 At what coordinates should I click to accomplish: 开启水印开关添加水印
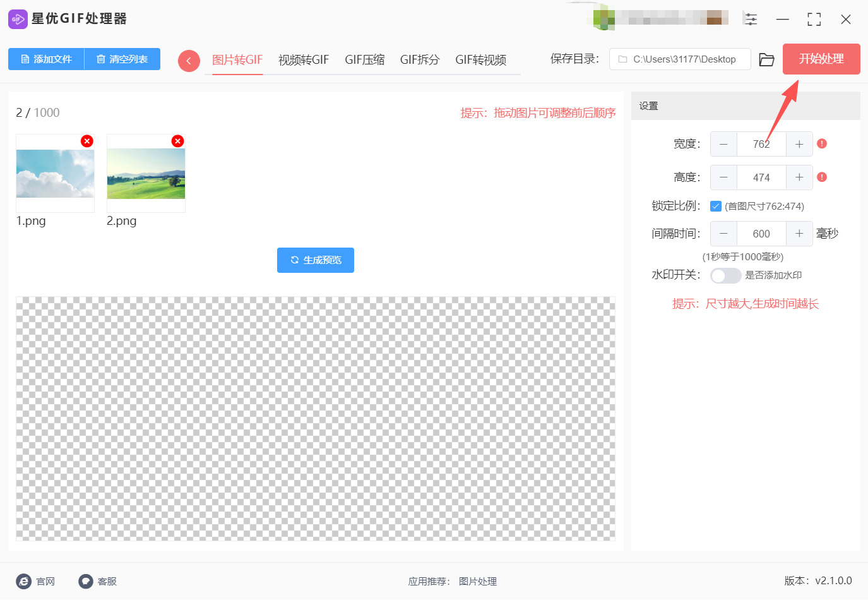point(725,275)
